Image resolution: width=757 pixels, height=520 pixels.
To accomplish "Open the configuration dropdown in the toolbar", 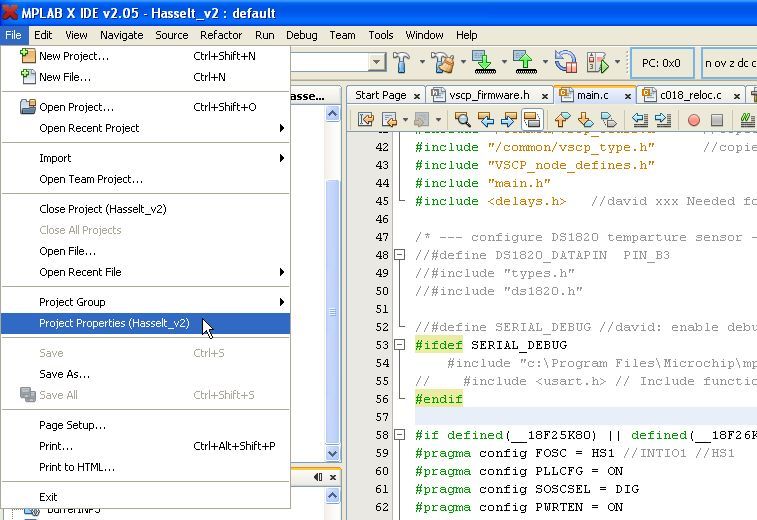I will pos(377,63).
